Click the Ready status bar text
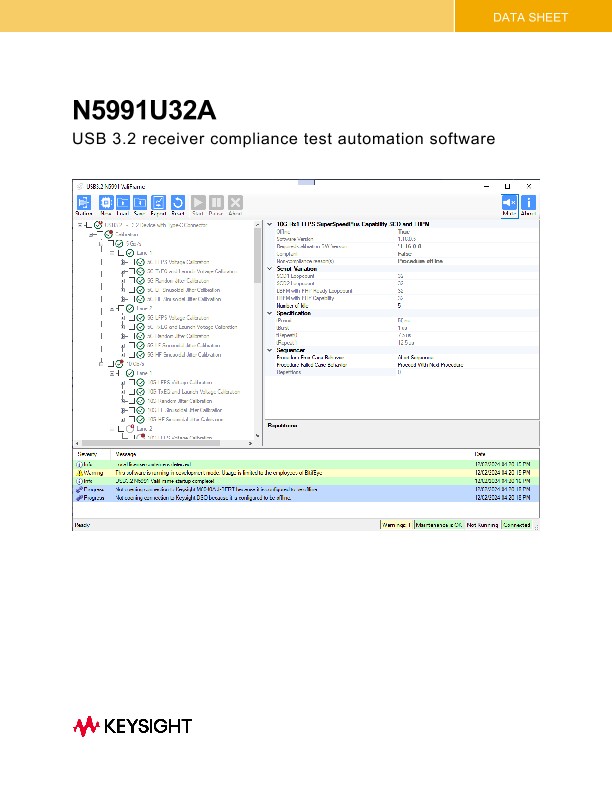The height and width of the screenshot is (792, 612). tap(82, 525)
